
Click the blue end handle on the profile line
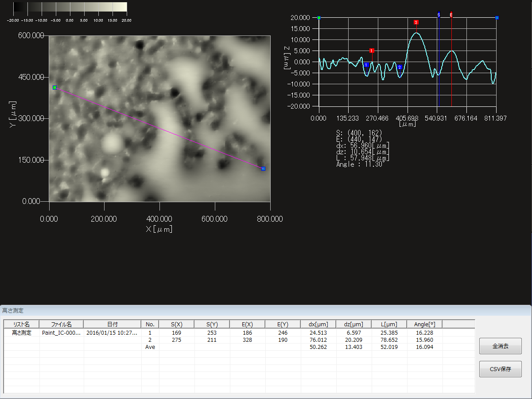pos(263,169)
